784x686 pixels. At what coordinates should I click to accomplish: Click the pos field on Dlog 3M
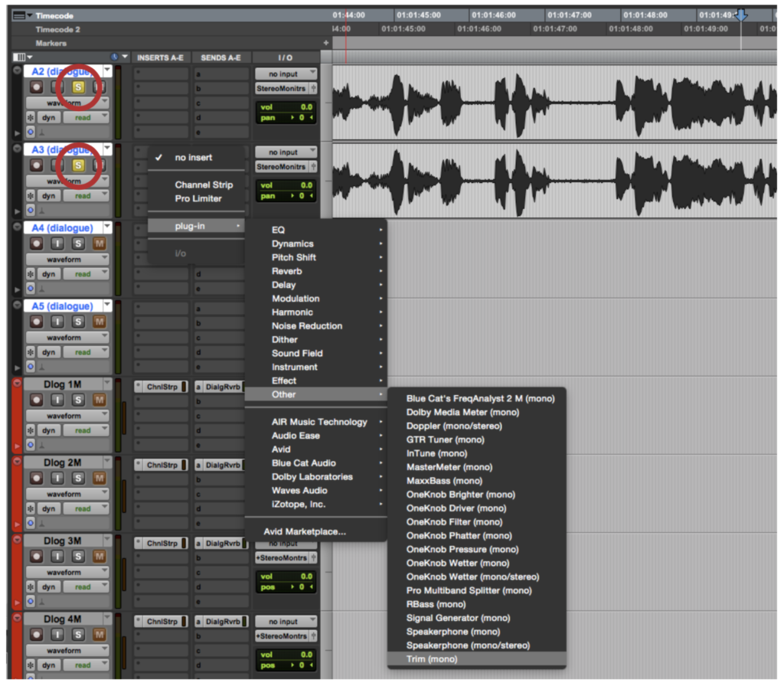pos(286,587)
